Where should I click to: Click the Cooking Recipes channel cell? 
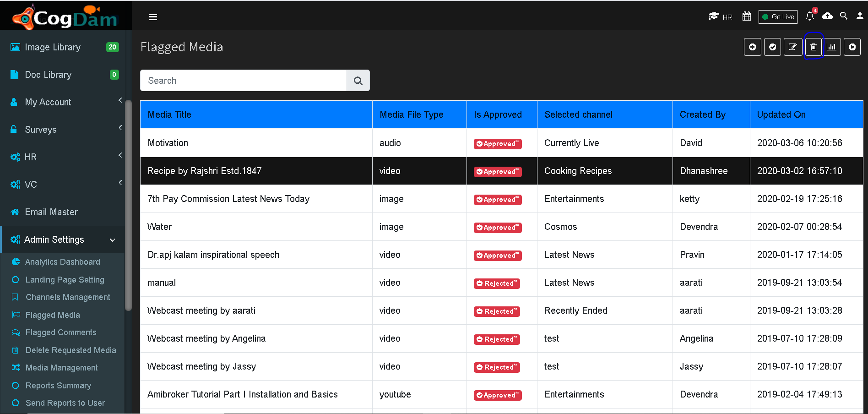click(605, 171)
